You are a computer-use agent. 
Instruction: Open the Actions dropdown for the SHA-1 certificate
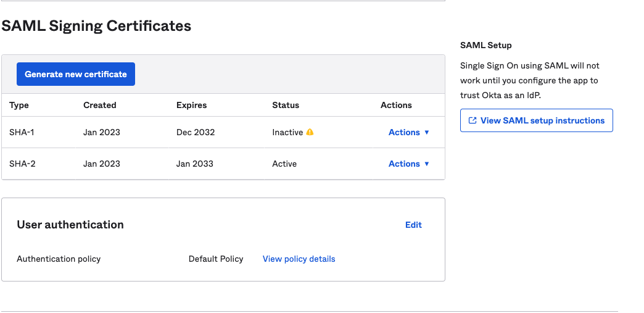tap(408, 132)
